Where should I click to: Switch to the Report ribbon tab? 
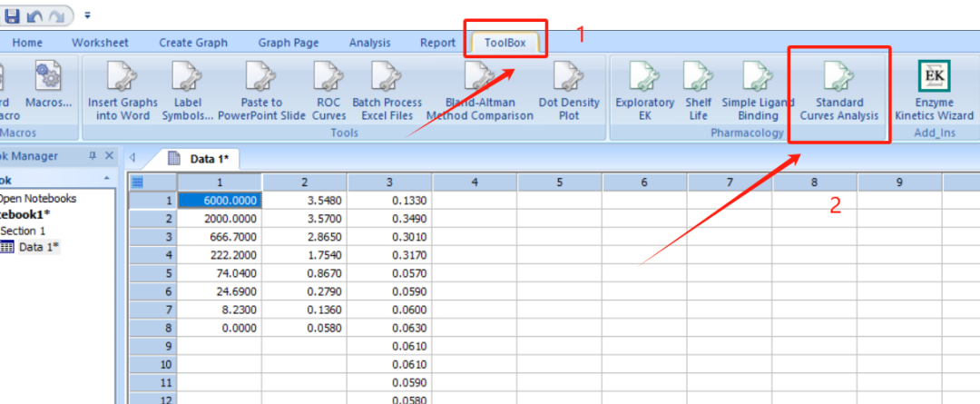(437, 43)
